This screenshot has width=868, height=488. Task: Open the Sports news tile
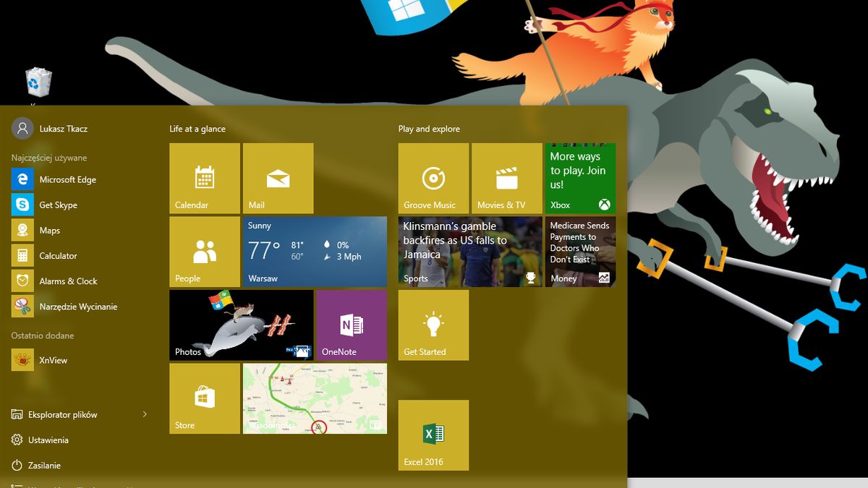pyautogui.click(x=470, y=252)
